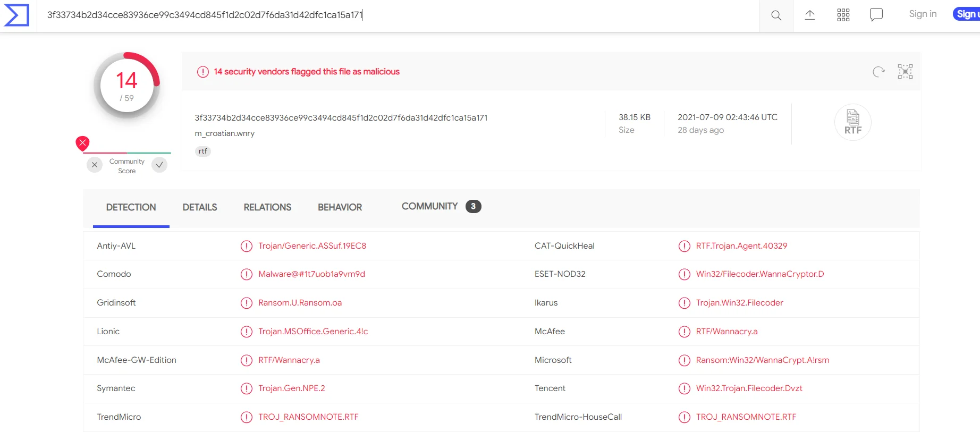Open the apps grid menu icon
This screenshot has width=980, height=432.
[x=843, y=15]
